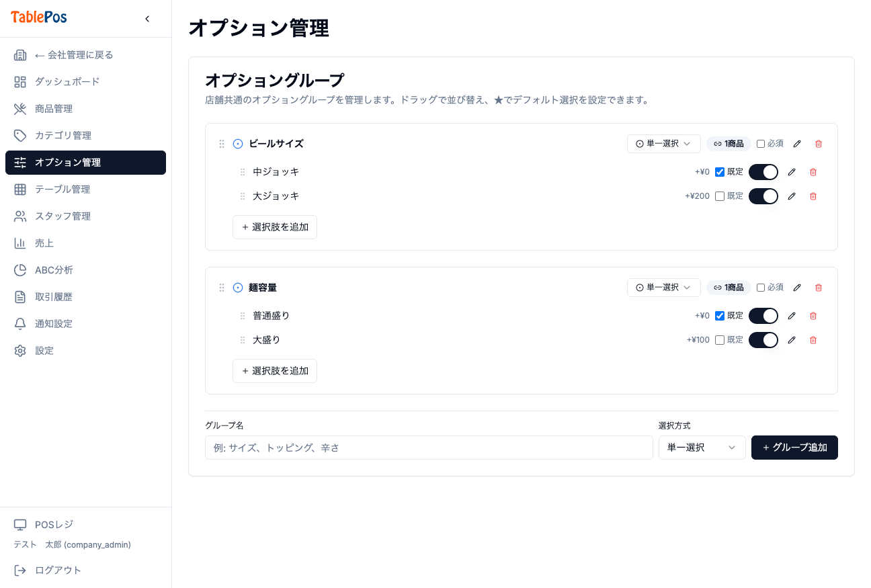Check 必須 for the 麺容量 group
The height and width of the screenshot is (588, 871).
761,288
